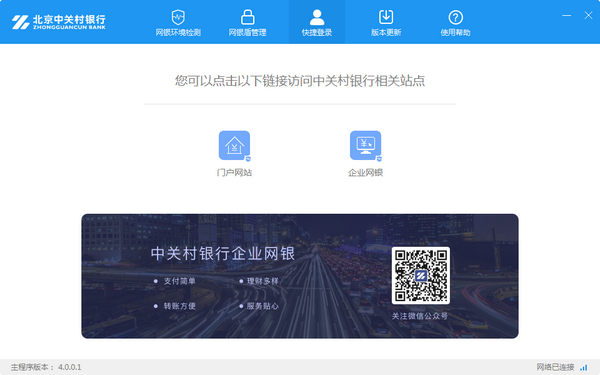This screenshot has height=375, width=600.
Task: Click the 门户网站 house icon
Action: pyautogui.click(x=235, y=146)
